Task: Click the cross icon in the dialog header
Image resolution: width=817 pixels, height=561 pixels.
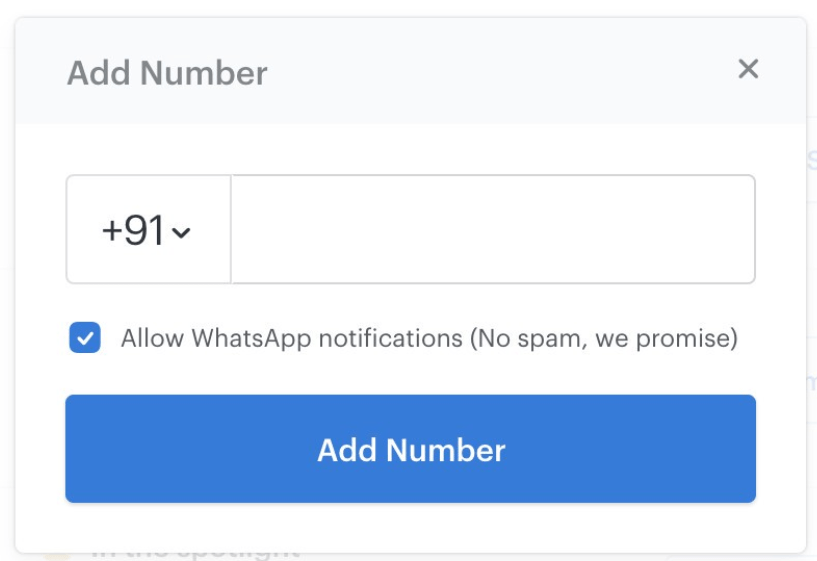Action: click(x=748, y=69)
